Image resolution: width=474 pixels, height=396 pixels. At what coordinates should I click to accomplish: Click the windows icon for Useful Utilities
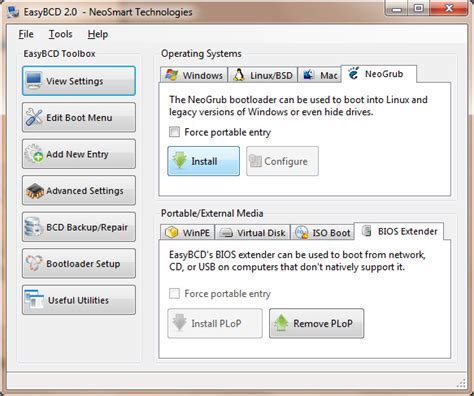pos(34,298)
